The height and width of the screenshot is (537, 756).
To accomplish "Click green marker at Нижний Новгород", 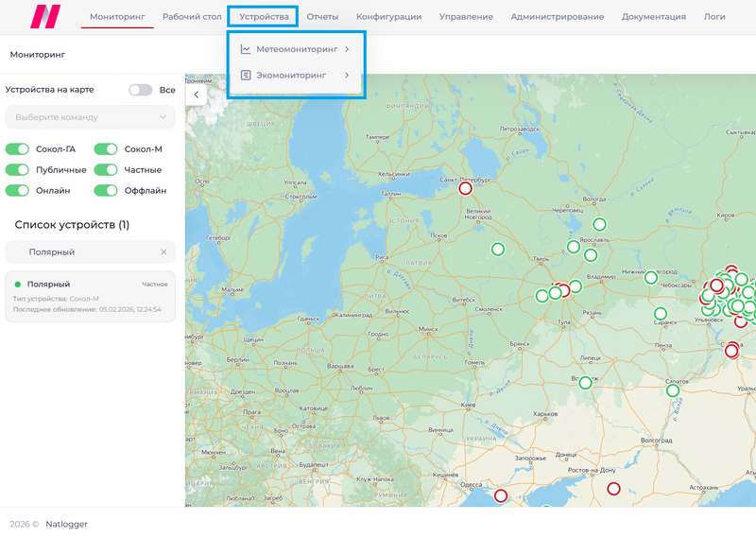I will pyautogui.click(x=651, y=277).
